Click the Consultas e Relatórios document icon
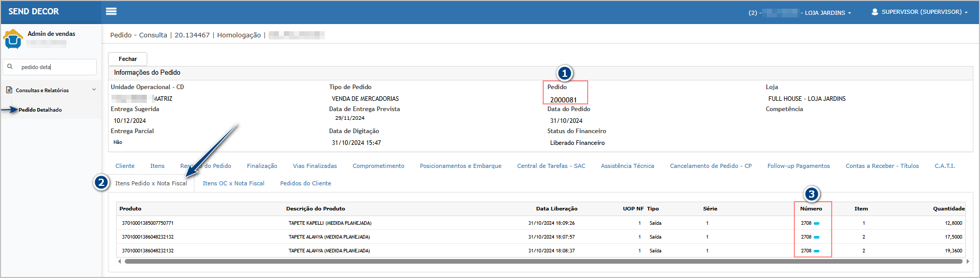The height and width of the screenshot is (278, 980). [x=9, y=90]
